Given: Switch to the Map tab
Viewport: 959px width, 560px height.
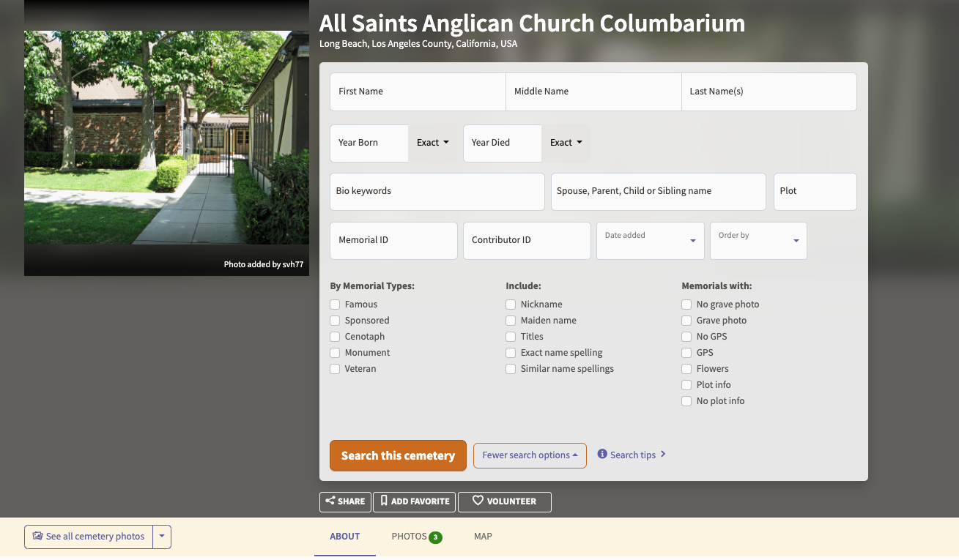Looking at the screenshot, I should coord(483,537).
